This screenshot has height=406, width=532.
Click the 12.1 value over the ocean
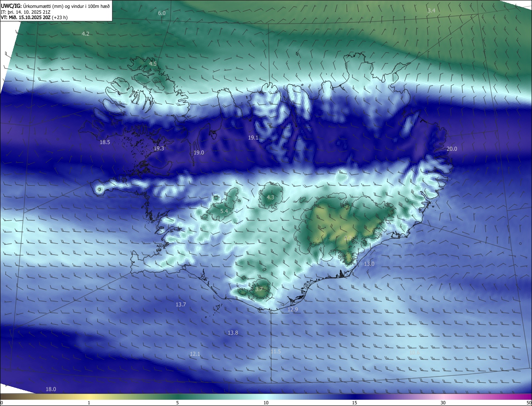pyautogui.click(x=195, y=354)
